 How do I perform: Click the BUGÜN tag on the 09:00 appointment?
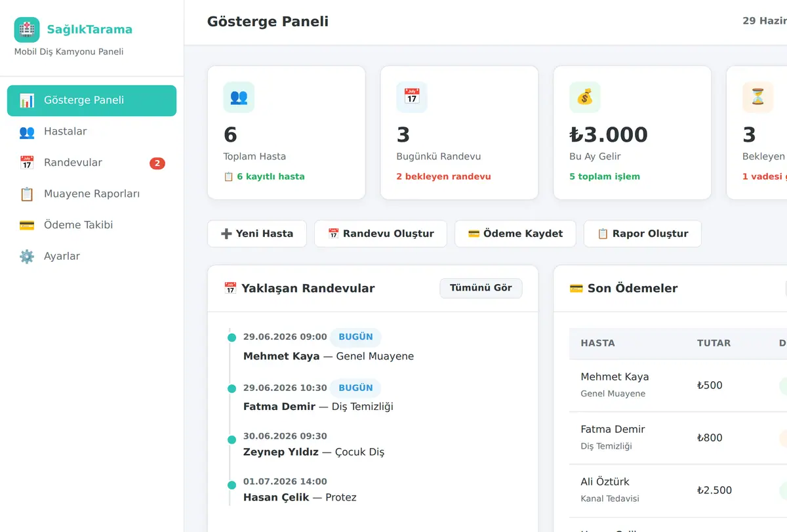click(355, 337)
